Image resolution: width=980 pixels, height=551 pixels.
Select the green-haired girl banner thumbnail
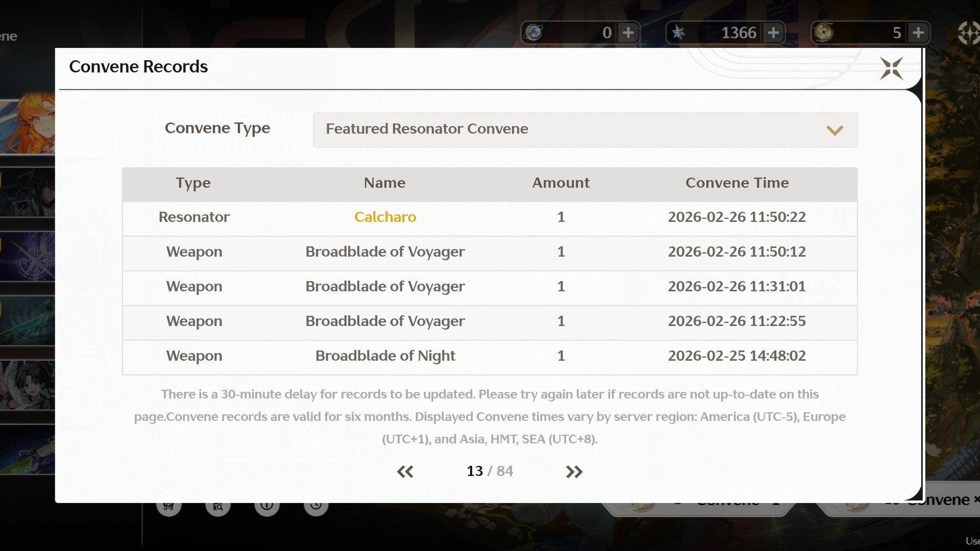pos(28,385)
